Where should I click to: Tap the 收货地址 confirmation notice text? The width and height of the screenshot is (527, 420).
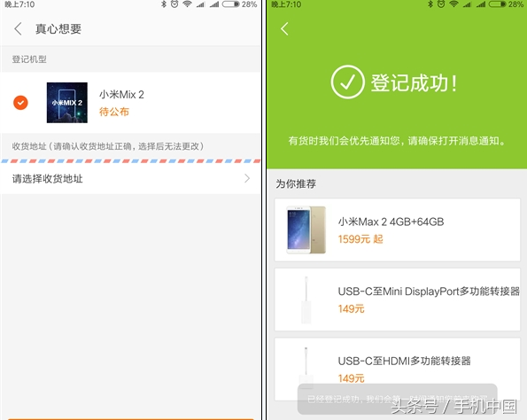108,146
